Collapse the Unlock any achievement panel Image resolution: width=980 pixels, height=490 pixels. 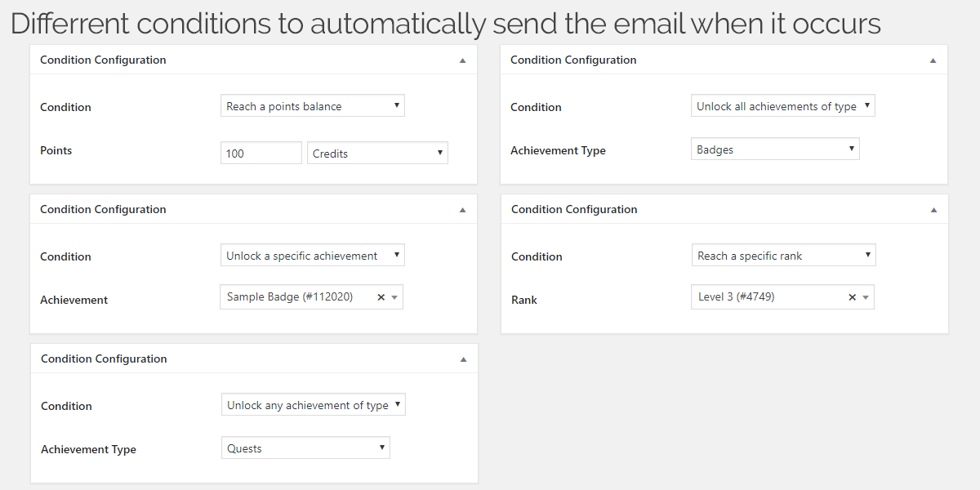point(463,359)
